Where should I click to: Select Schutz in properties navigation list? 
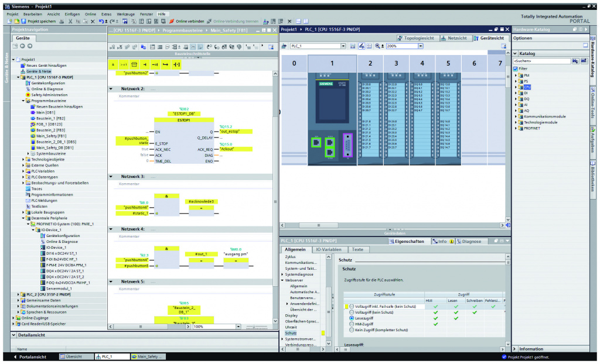click(291, 334)
